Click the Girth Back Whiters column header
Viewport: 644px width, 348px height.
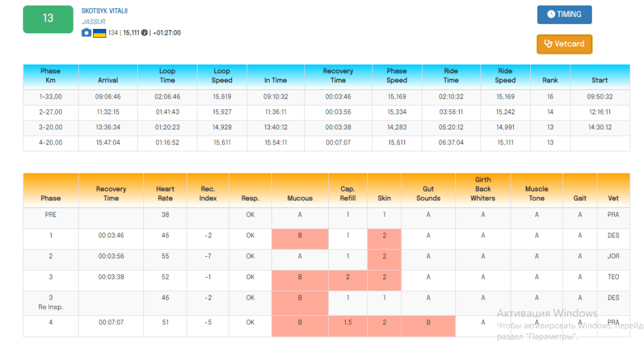click(x=483, y=189)
